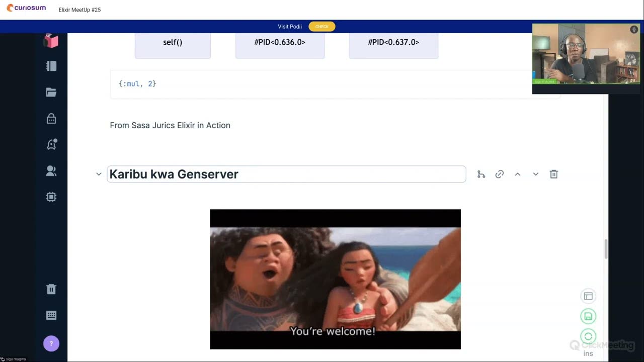Viewport: 644px width, 362px height.
Task: Click the Elixir MeetUp #25 title
Action: click(79, 10)
